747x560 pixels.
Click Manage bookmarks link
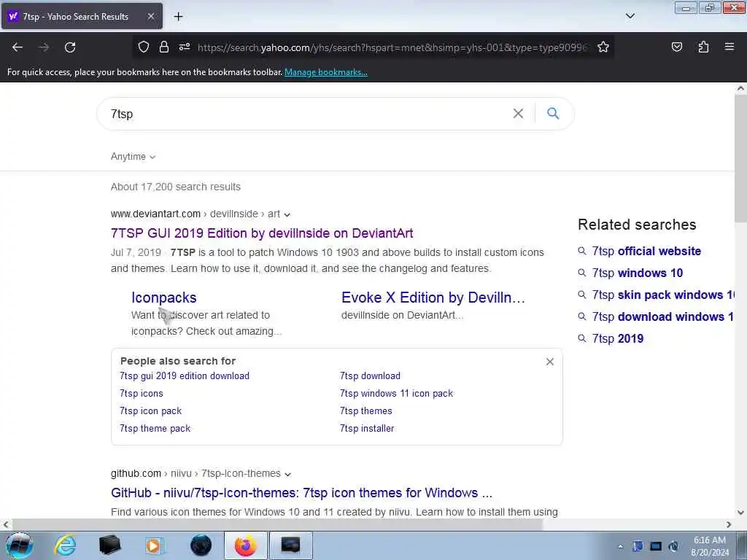point(326,72)
